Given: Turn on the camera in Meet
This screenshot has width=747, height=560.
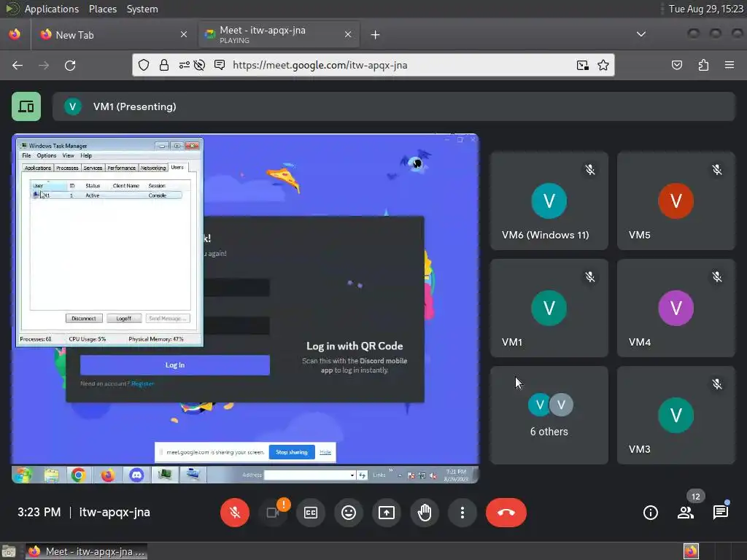Looking at the screenshot, I should 273,513.
